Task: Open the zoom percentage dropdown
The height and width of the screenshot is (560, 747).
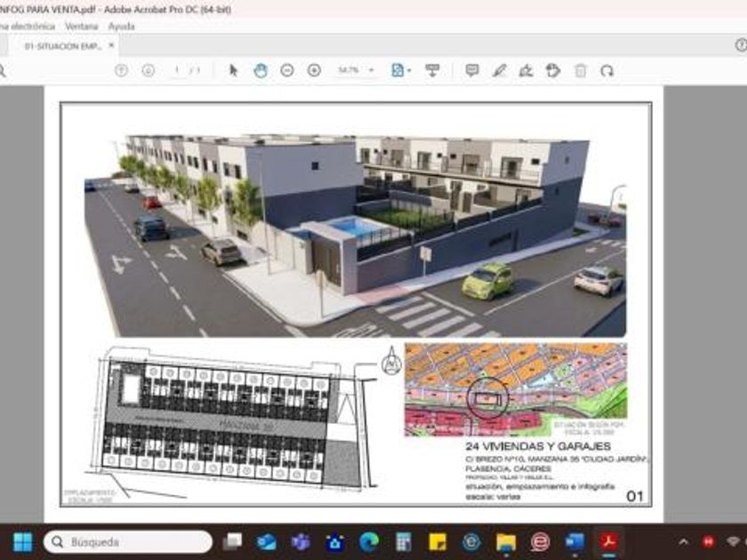Action: click(371, 70)
